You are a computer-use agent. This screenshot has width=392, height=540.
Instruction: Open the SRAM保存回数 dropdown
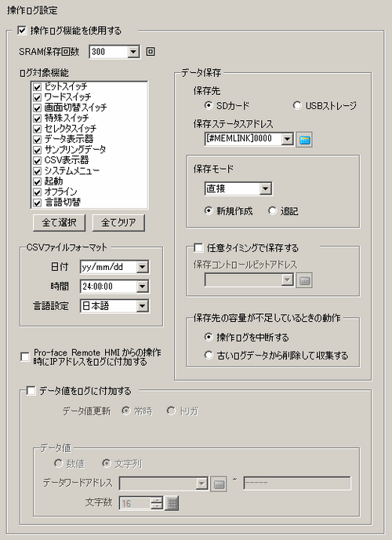point(133,52)
